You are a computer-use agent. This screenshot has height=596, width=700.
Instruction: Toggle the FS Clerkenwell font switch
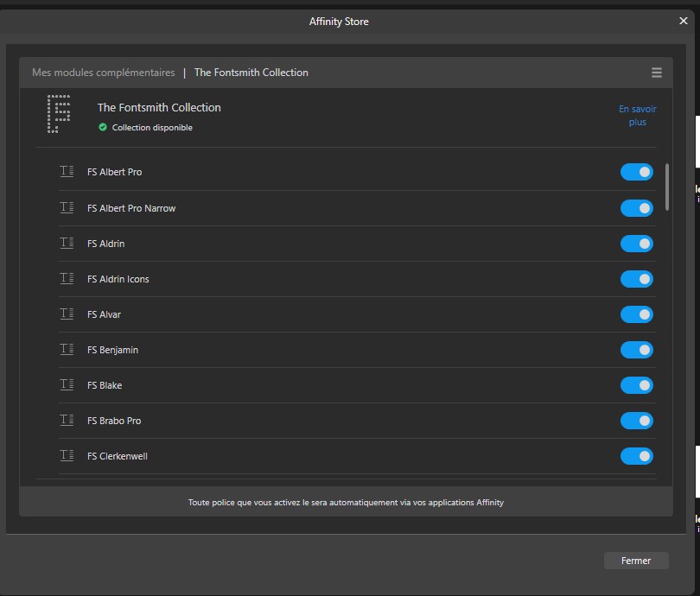coord(637,456)
